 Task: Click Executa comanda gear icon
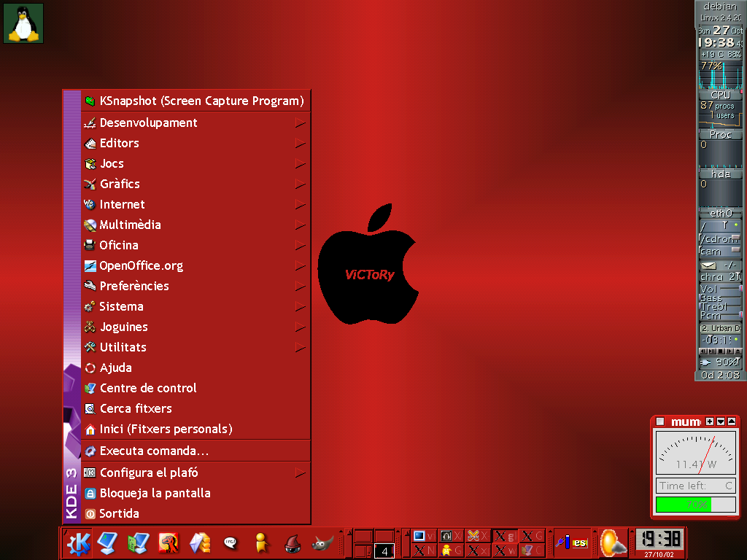point(90,451)
